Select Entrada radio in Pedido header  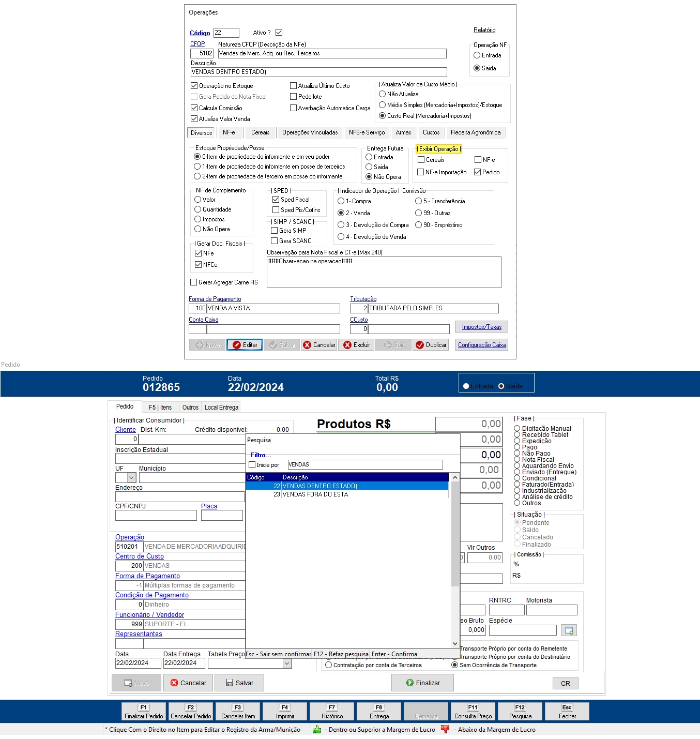466,386
